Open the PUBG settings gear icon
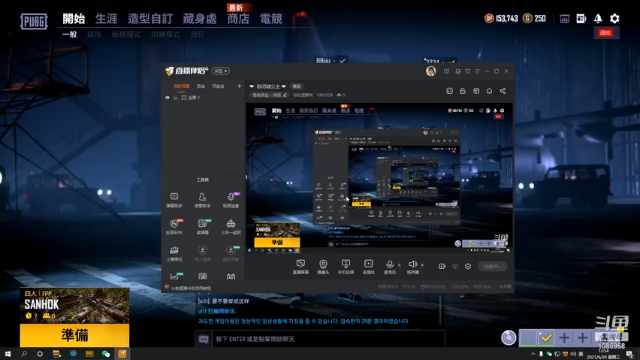 (x=614, y=18)
